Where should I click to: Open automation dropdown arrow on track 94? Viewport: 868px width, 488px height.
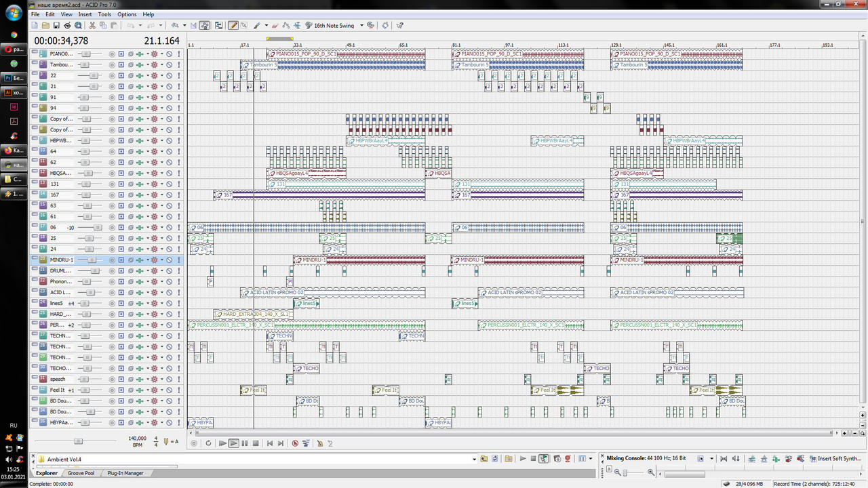[162, 108]
